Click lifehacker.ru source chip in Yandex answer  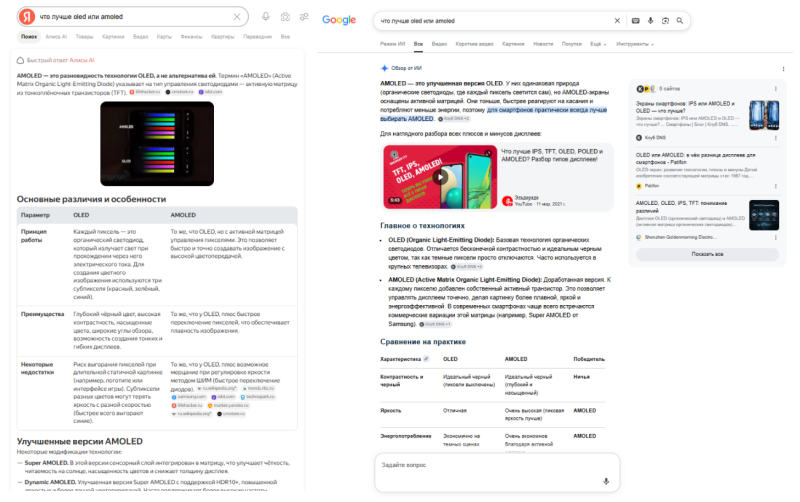(145, 92)
